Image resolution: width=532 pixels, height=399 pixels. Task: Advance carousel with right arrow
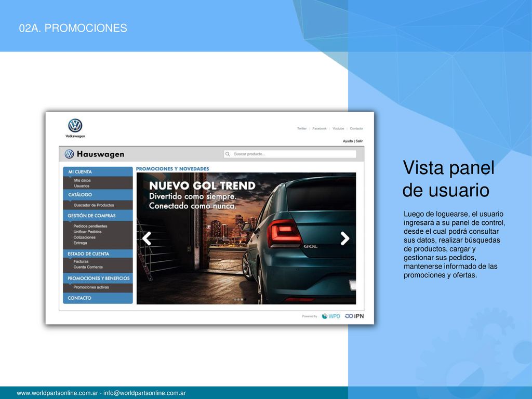345,238
